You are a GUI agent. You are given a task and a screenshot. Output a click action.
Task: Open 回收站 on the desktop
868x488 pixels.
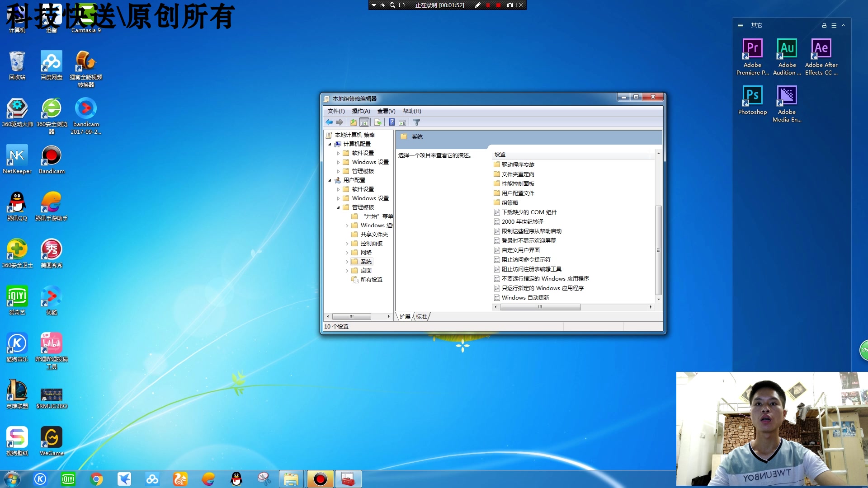[x=17, y=65]
